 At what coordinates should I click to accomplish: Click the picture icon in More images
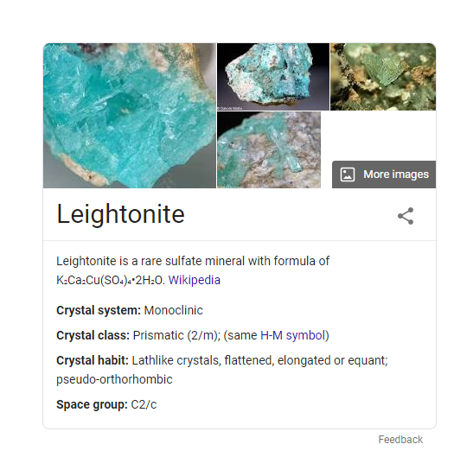[x=348, y=175]
